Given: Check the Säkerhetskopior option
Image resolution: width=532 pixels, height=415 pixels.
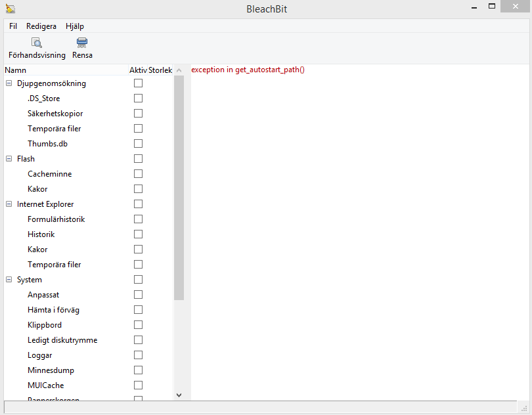Looking at the screenshot, I should click(138, 114).
